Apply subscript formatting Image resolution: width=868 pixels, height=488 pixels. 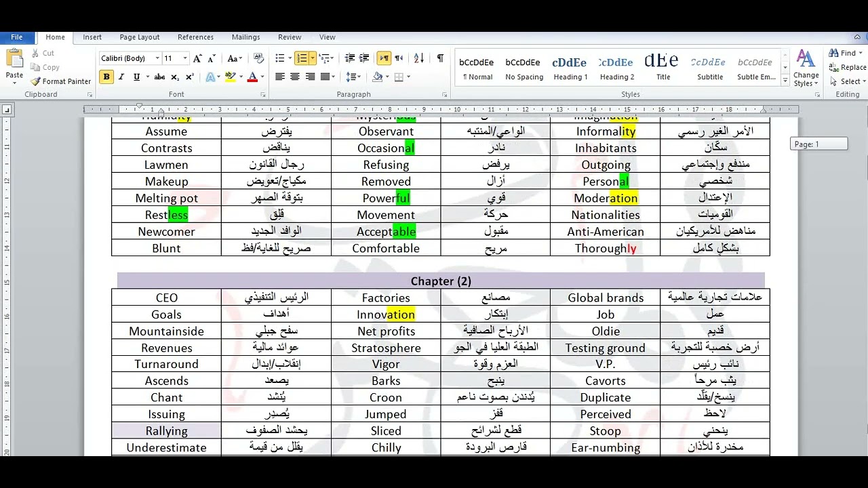point(175,77)
